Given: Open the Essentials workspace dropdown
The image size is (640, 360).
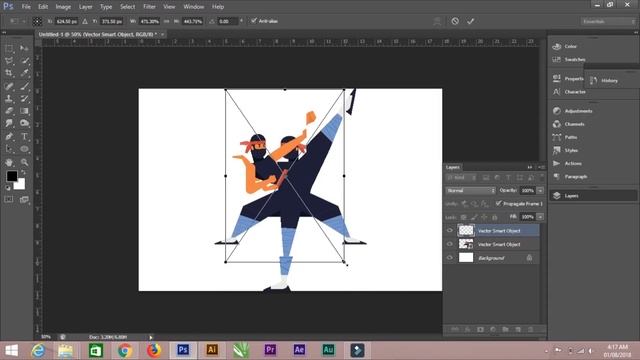Looking at the screenshot, I should 608,21.
